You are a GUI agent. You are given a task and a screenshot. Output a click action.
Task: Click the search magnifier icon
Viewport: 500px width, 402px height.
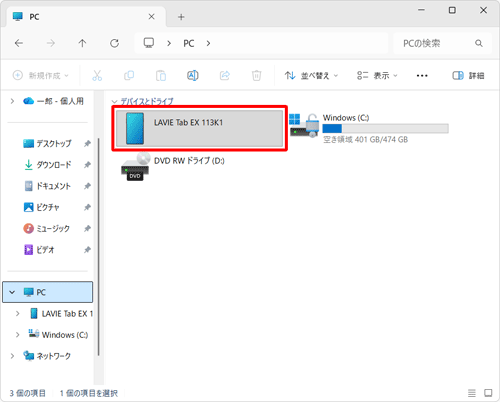coord(479,43)
